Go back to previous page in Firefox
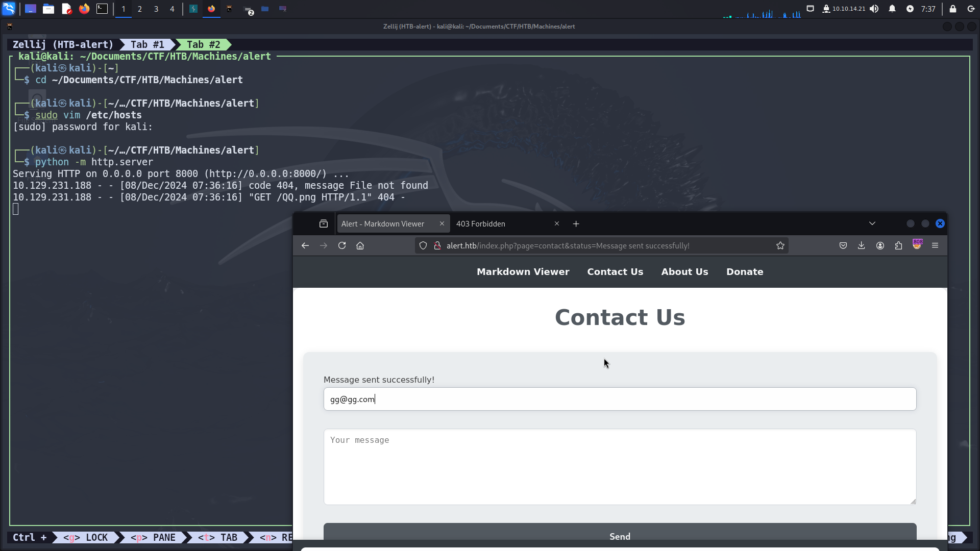Image resolution: width=980 pixels, height=551 pixels. tap(305, 246)
